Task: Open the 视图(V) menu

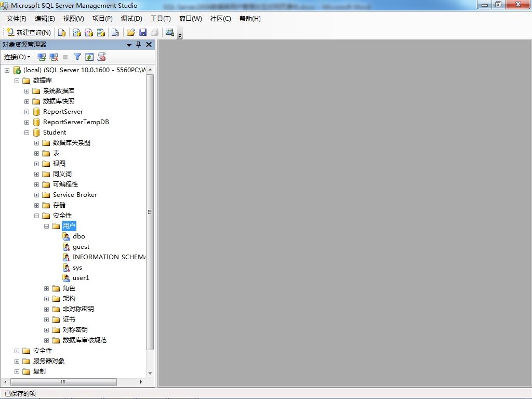Action: [74, 19]
